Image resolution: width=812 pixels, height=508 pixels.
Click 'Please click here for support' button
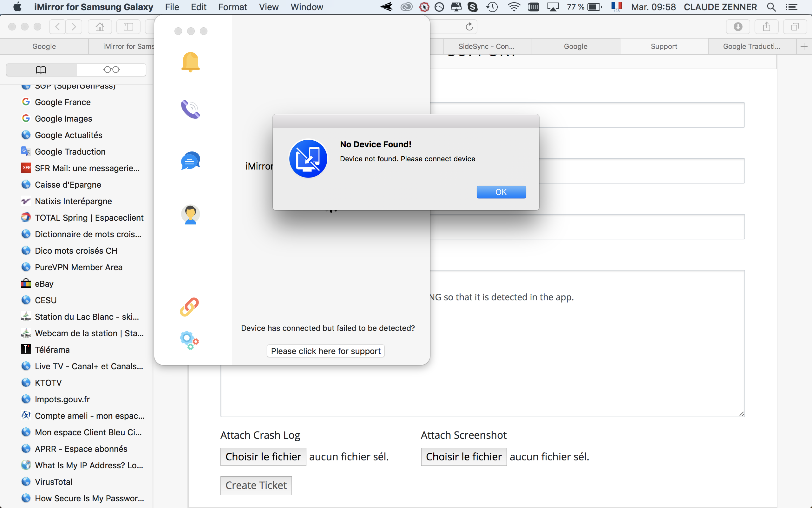325,351
